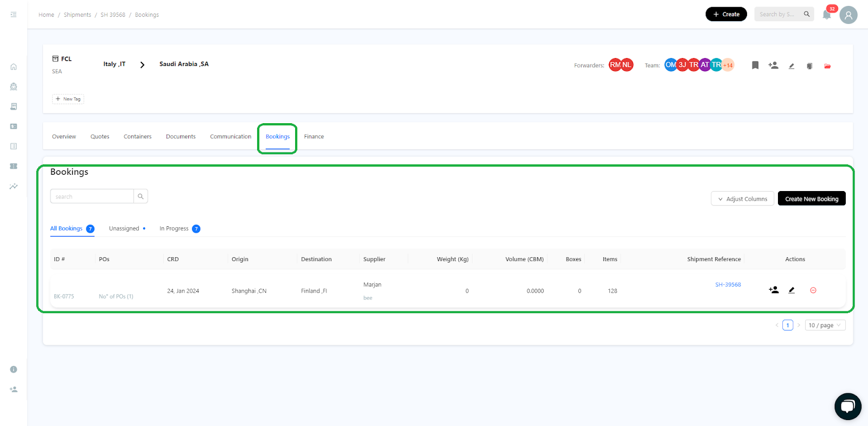The image size is (868, 426).
Task: Open the 10 / page size dropdown
Action: pyautogui.click(x=825, y=325)
